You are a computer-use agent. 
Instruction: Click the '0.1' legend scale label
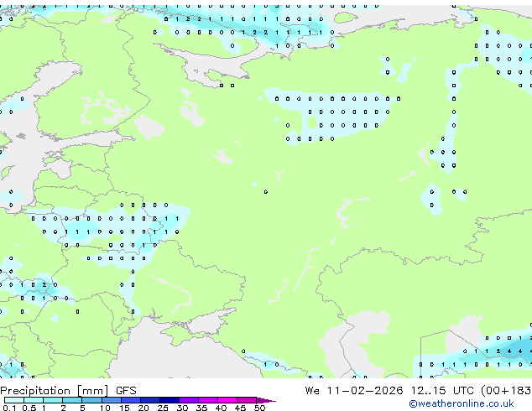pos(9,408)
